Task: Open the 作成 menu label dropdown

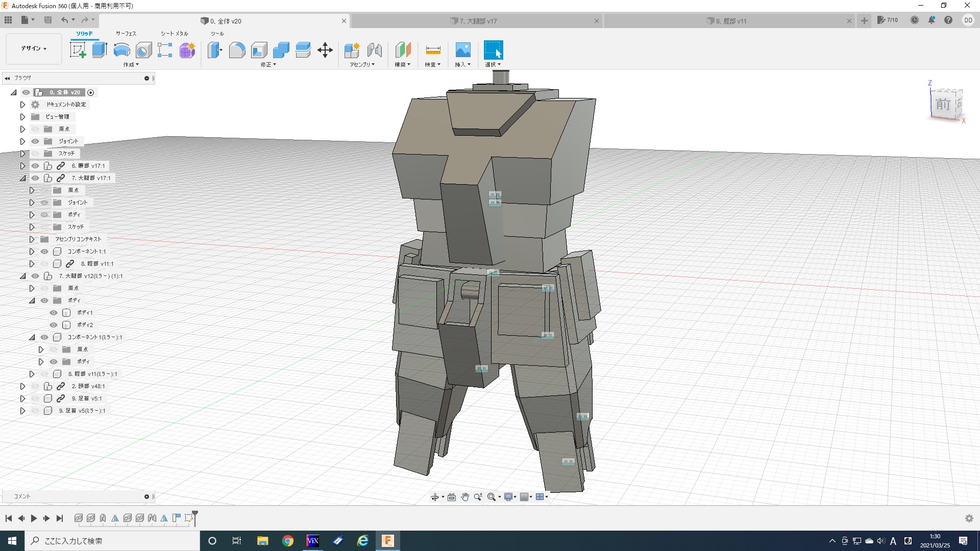Action: click(131, 65)
